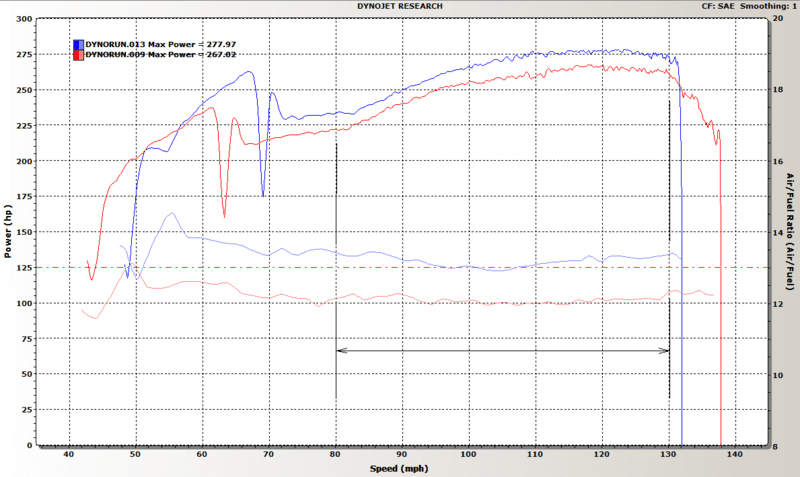
Task: Select the vertical cursor line at 130 mph
Action: click(669, 250)
